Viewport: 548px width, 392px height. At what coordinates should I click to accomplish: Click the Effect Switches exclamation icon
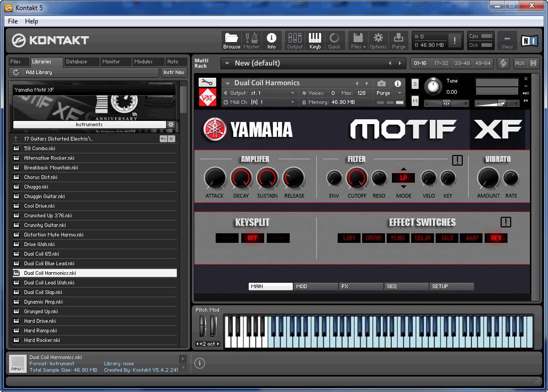pyautogui.click(x=506, y=222)
